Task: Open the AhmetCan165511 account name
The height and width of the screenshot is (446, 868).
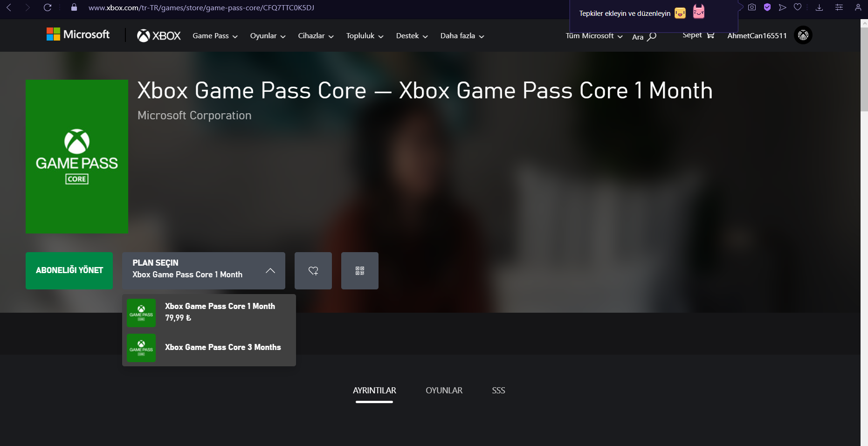Action: click(x=757, y=35)
